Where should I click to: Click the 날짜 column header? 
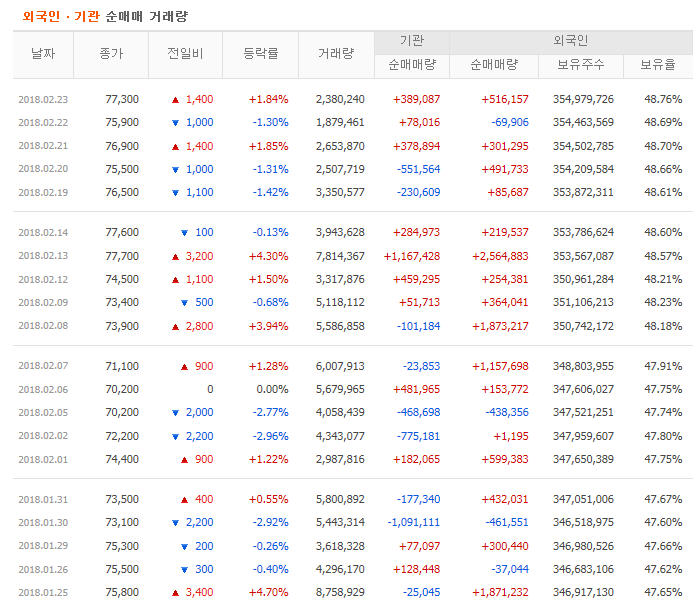43,54
